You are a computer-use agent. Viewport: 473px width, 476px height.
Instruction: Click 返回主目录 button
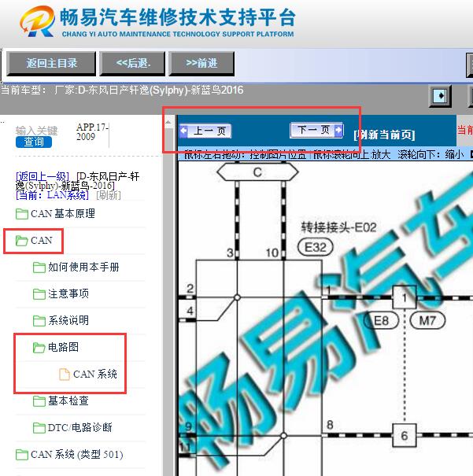[x=51, y=64]
